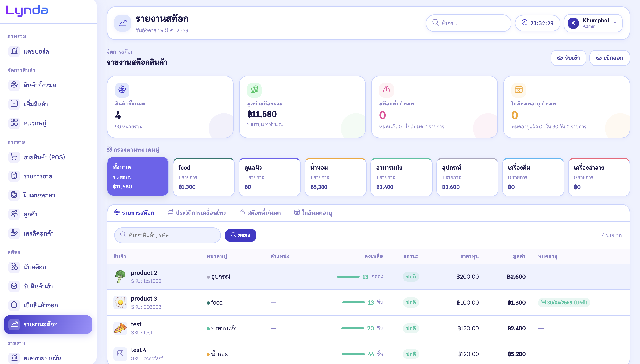Click product 2 stock level bar
This screenshot has height=364, width=640.
coord(348,277)
